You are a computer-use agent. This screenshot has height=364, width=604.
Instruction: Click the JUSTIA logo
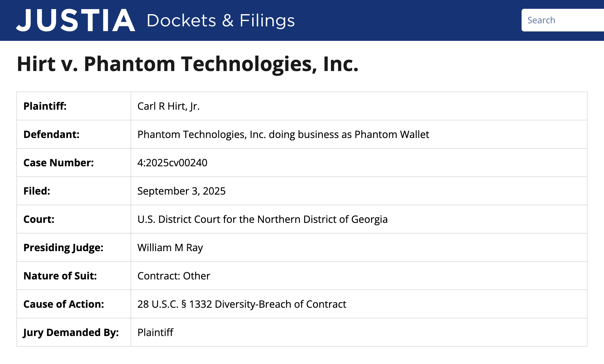75,20
